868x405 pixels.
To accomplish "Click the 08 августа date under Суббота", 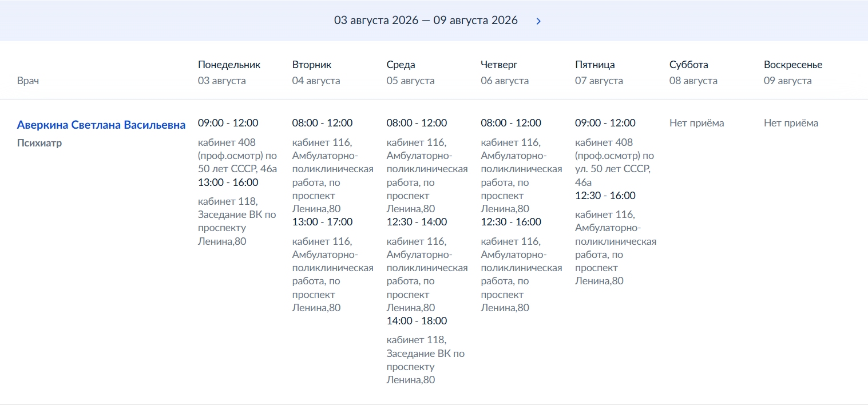I will [x=693, y=81].
